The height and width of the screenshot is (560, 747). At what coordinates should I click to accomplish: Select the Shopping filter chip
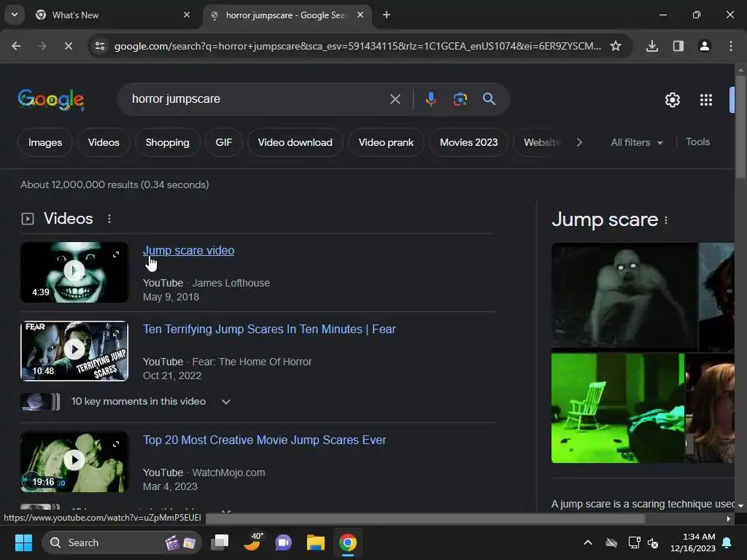(167, 142)
